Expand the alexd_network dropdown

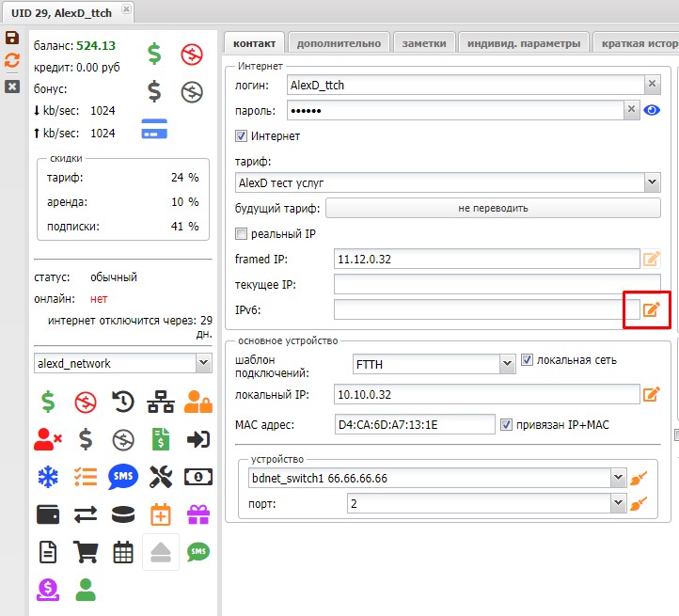(x=122, y=363)
